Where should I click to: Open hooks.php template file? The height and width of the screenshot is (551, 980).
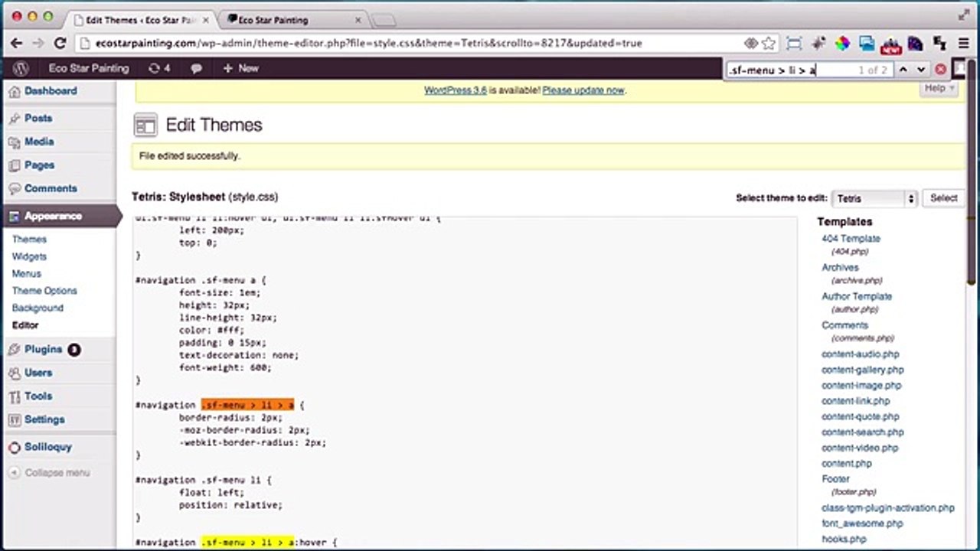click(844, 540)
